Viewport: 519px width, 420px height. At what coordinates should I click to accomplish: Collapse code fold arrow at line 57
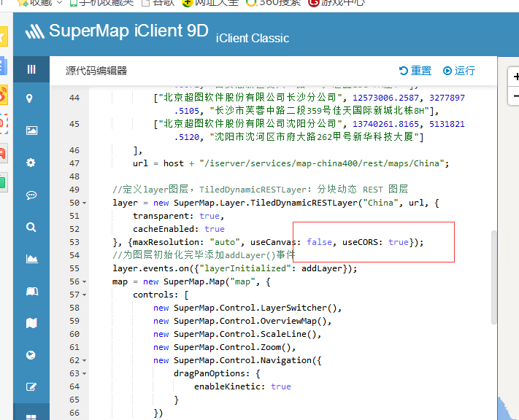point(85,295)
